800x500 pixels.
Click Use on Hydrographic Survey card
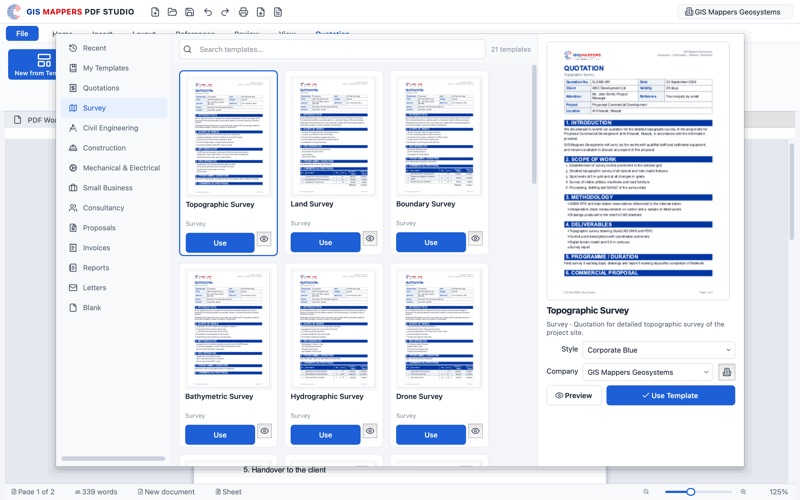[x=326, y=435]
